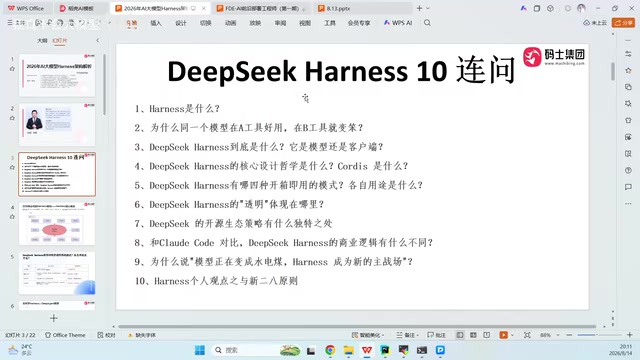Open the 动画 ribbon tab
This screenshot has height=360, width=640.
point(231,23)
